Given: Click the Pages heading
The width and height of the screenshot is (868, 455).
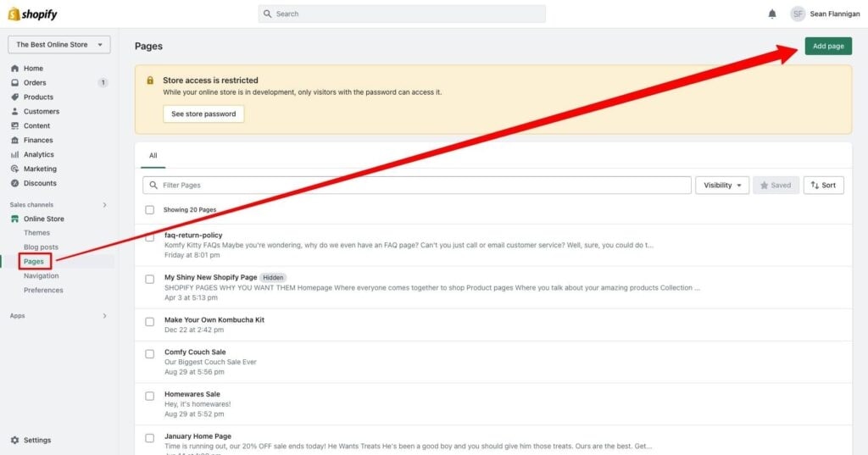Looking at the screenshot, I should 148,46.
